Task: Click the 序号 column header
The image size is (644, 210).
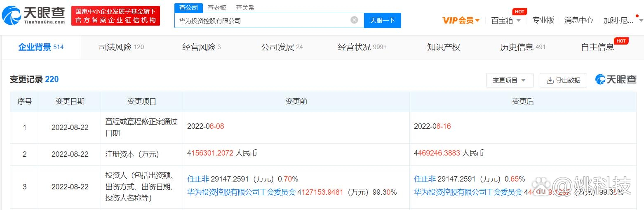Action: (x=25, y=101)
